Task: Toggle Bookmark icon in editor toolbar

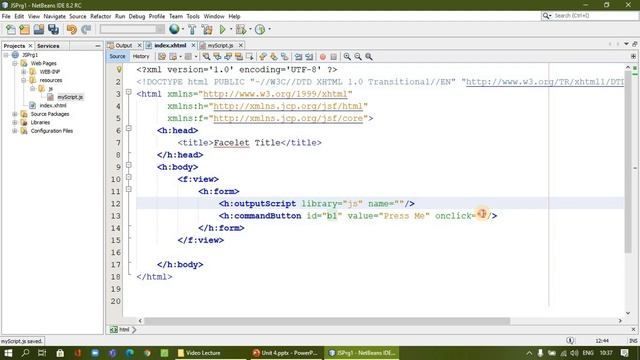Action: (284, 57)
